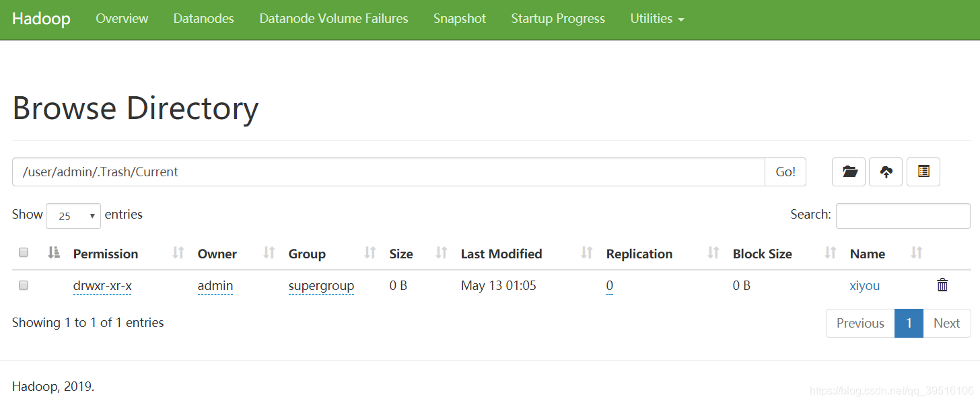Click the sort arrows next to Replication
980x403 pixels.
713,253
